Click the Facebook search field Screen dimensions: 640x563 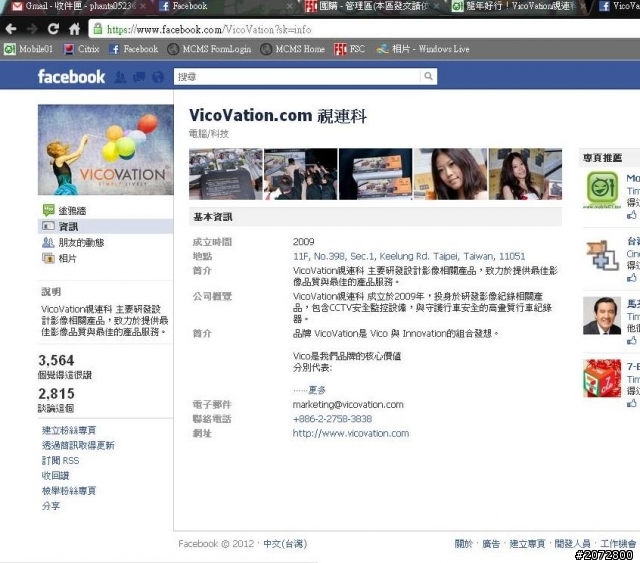pos(297,76)
